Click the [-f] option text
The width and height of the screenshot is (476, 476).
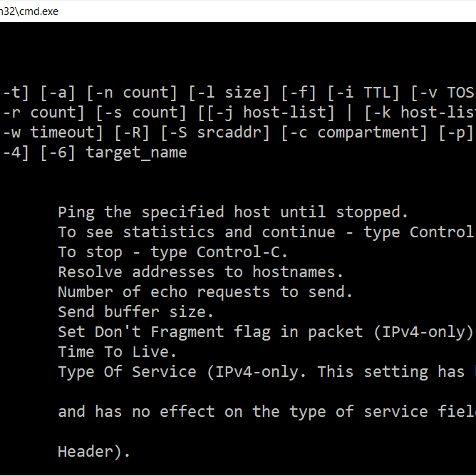(299, 93)
